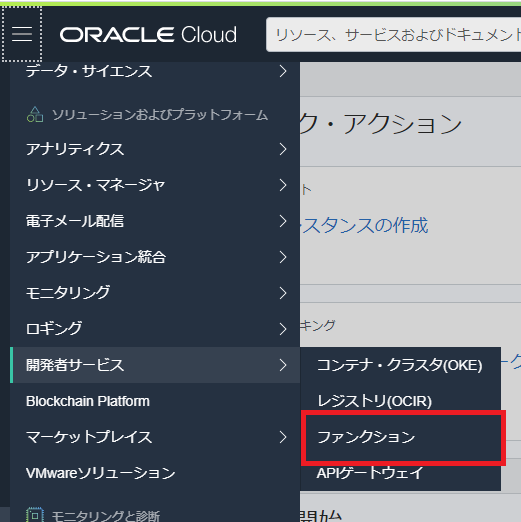Close the hamburger navigation menu
The height and width of the screenshot is (522, 521).
(22, 34)
